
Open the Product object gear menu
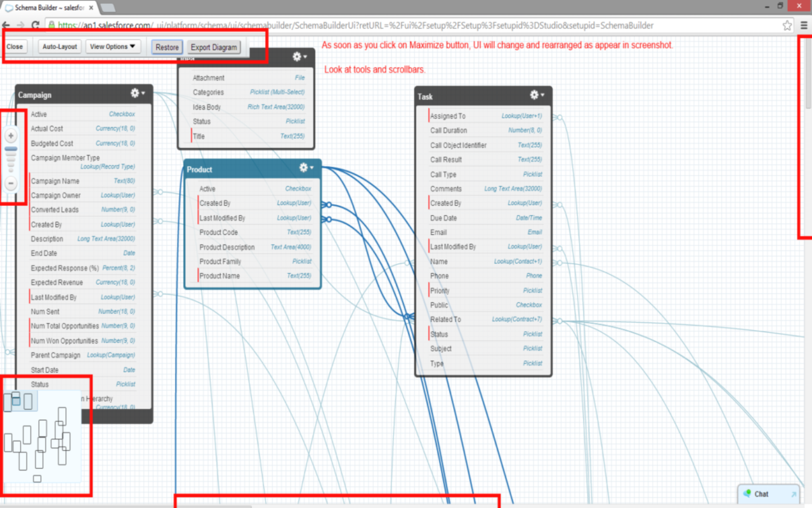coord(306,168)
